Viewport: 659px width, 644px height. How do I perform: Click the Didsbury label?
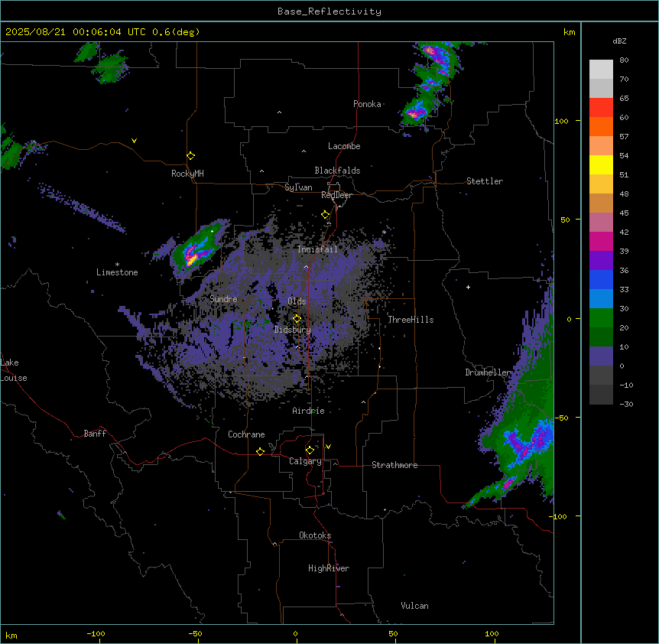(x=292, y=330)
